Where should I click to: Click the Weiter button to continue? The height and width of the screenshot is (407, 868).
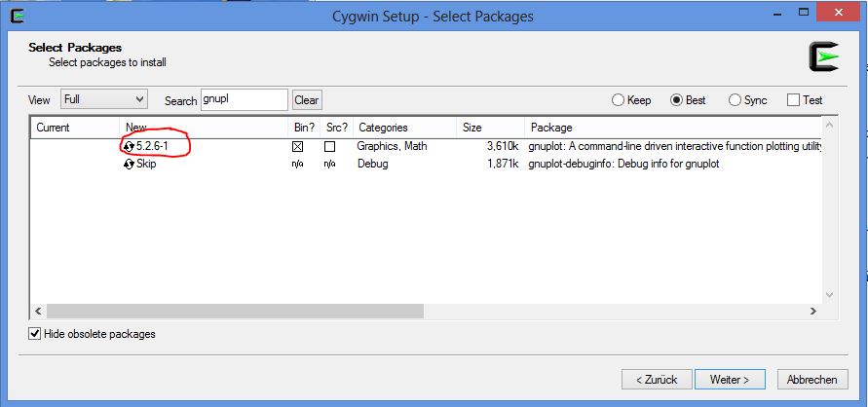tap(731, 380)
